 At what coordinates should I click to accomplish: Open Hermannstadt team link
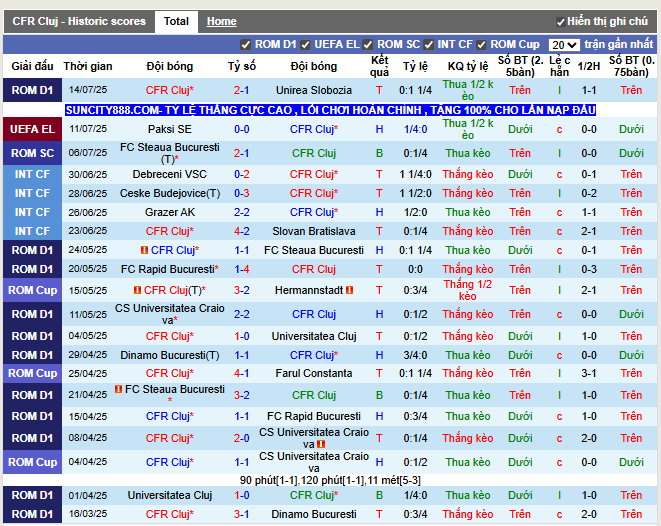coord(309,290)
